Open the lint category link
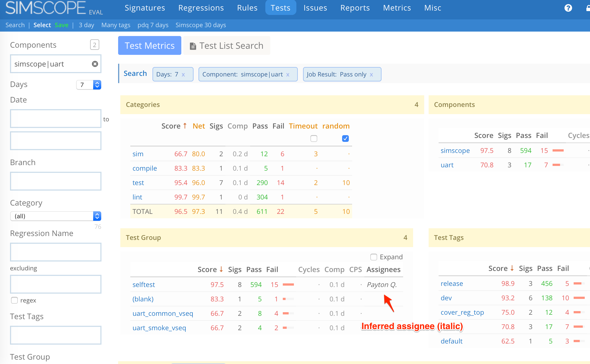Viewport: 590px width, 364px height. (x=137, y=197)
